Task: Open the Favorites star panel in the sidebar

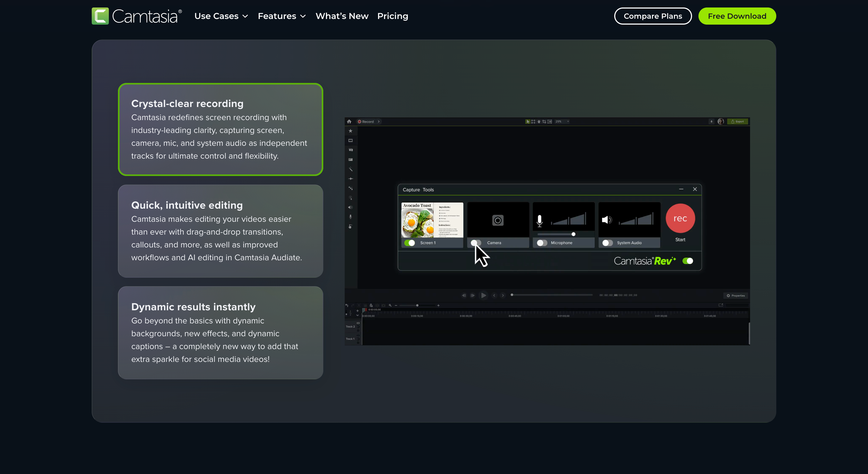Action: tap(350, 131)
